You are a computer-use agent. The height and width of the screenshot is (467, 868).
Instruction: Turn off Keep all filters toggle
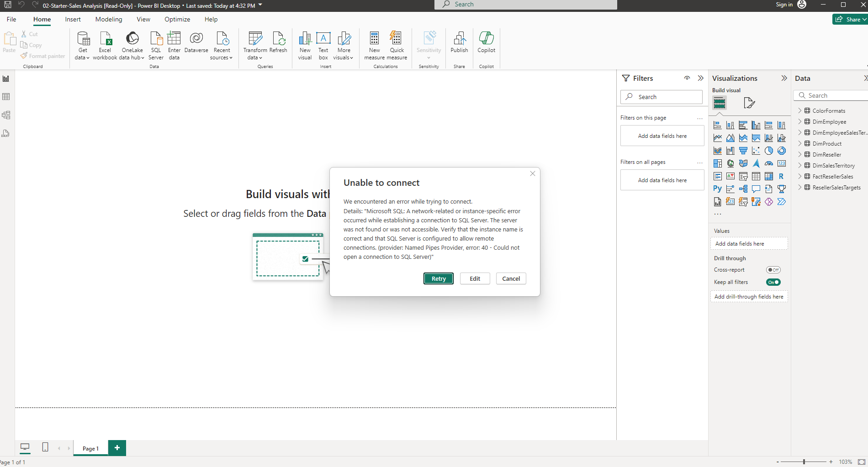pos(773,282)
